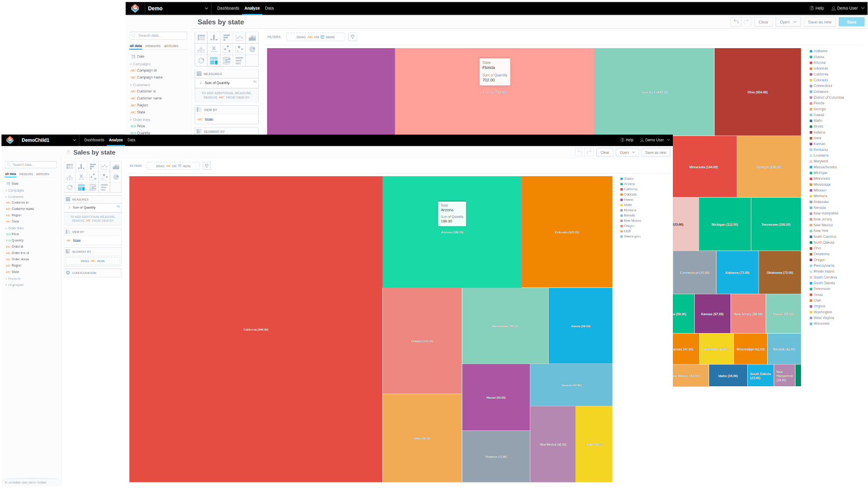
Task: Click Undo arrow in Demo window toolbar
Action: (x=736, y=22)
